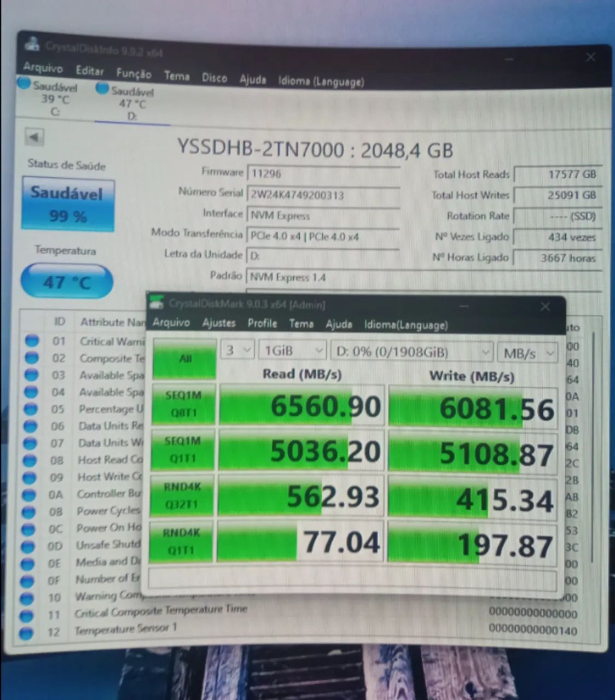Click the write result 6081.56
This screenshot has width=615, height=700.
[473, 409]
